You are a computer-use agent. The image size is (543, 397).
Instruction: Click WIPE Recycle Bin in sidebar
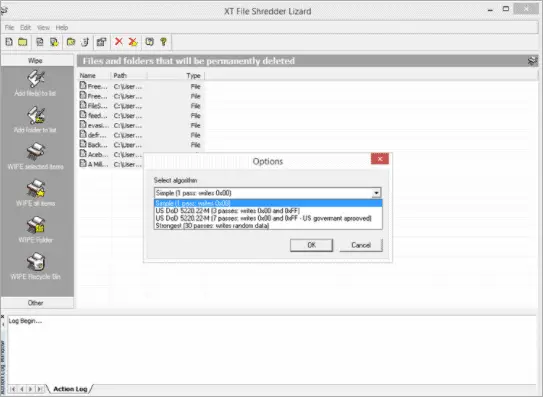pos(35,266)
